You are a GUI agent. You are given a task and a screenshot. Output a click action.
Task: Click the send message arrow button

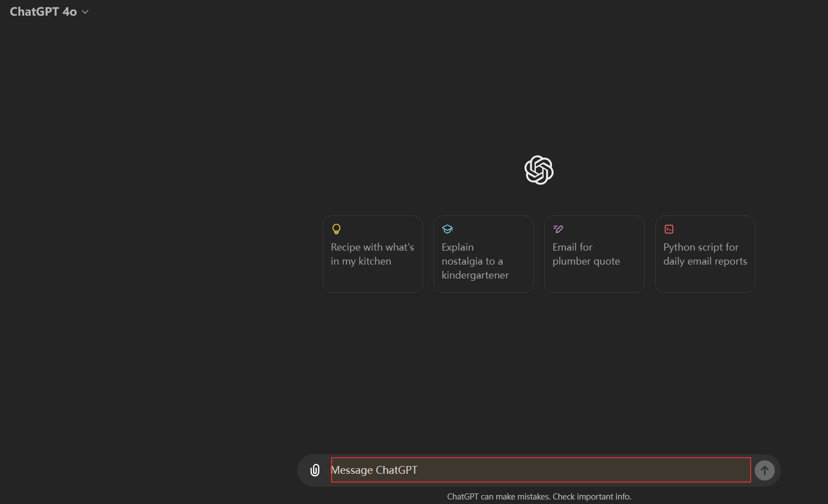pos(764,470)
